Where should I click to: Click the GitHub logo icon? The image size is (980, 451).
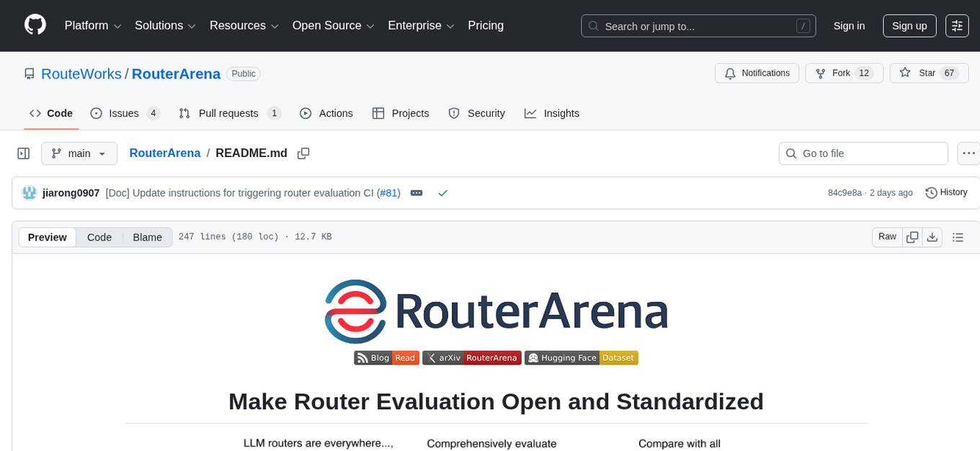click(35, 24)
